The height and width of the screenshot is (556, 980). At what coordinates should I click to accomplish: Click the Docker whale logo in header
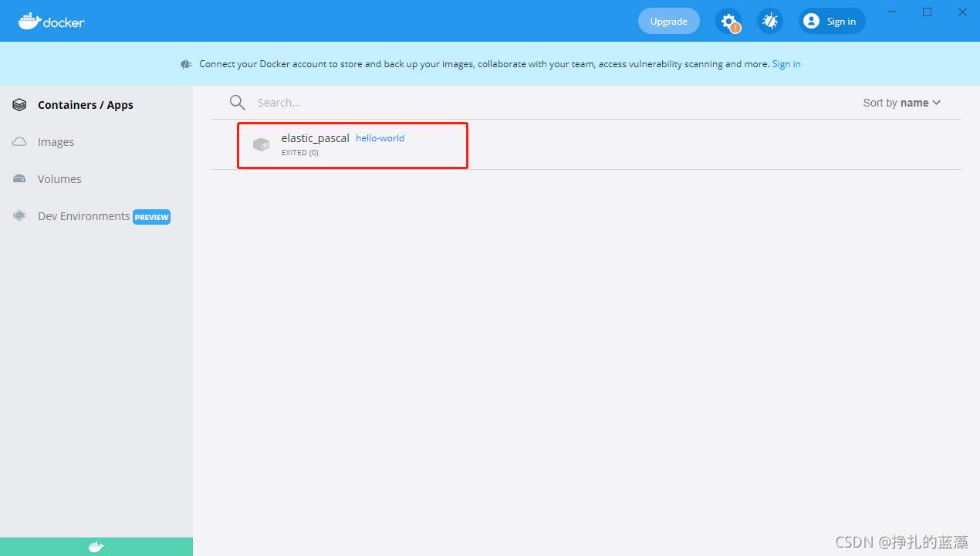(x=52, y=21)
